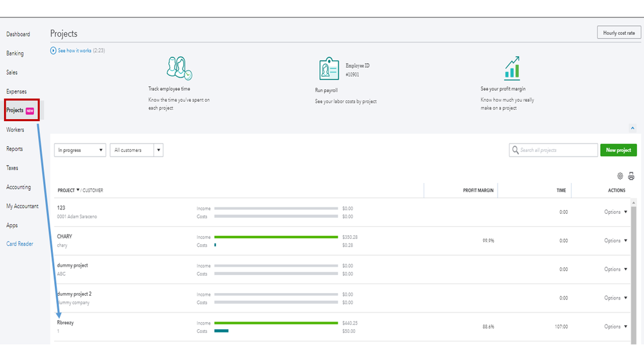Click the profit margin chart icon
644x362 pixels.
pos(512,68)
